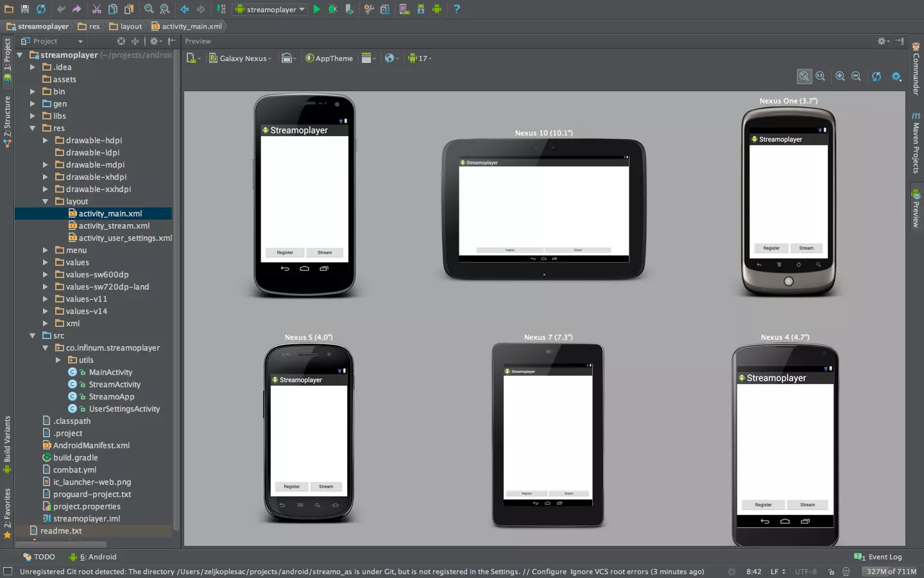924x578 pixels.
Task: Start debugging using the bug icon
Action: (x=332, y=9)
